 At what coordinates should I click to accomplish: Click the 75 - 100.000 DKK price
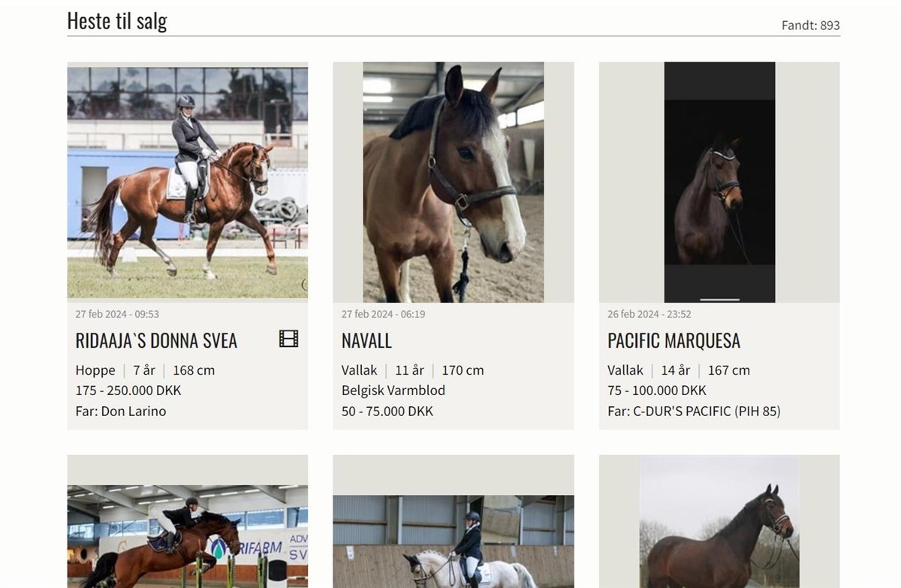point(657,390)
